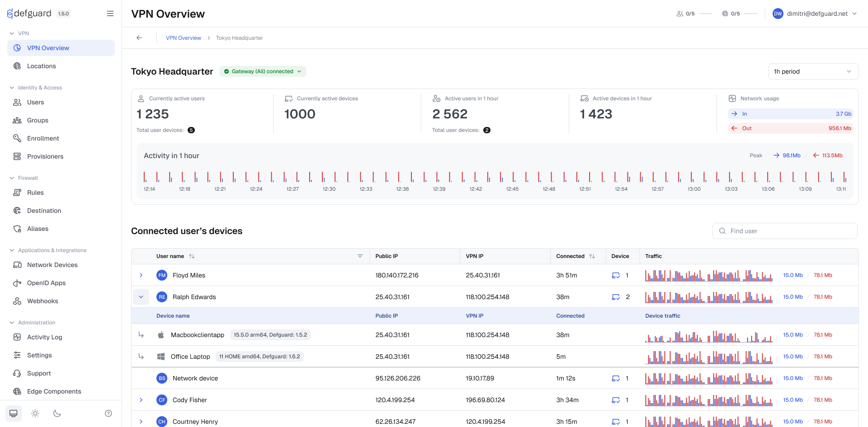The height and width of the screenshot is (427, 868).
Task: Open the Locations page from sidebar
Action: (42, 66)
